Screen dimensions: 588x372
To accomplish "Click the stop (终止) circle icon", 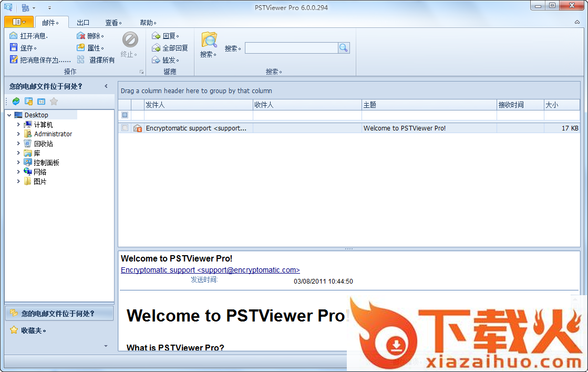I will click(130, 39).
